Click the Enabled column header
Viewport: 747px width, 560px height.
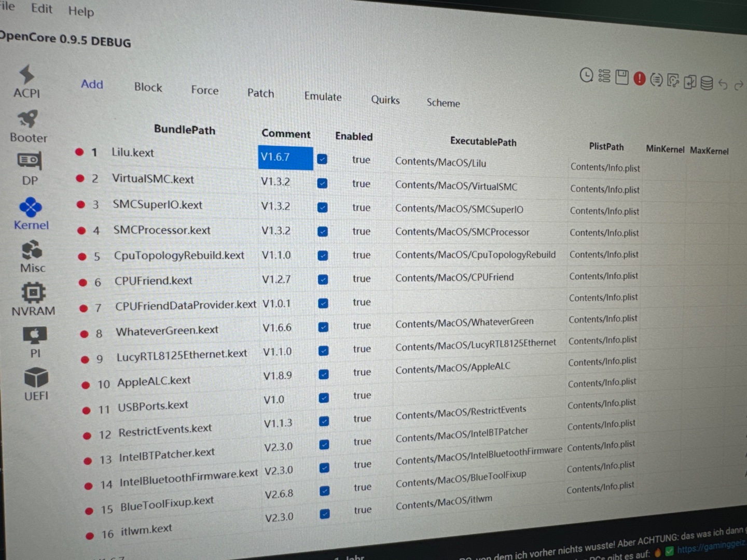[354, 136]
